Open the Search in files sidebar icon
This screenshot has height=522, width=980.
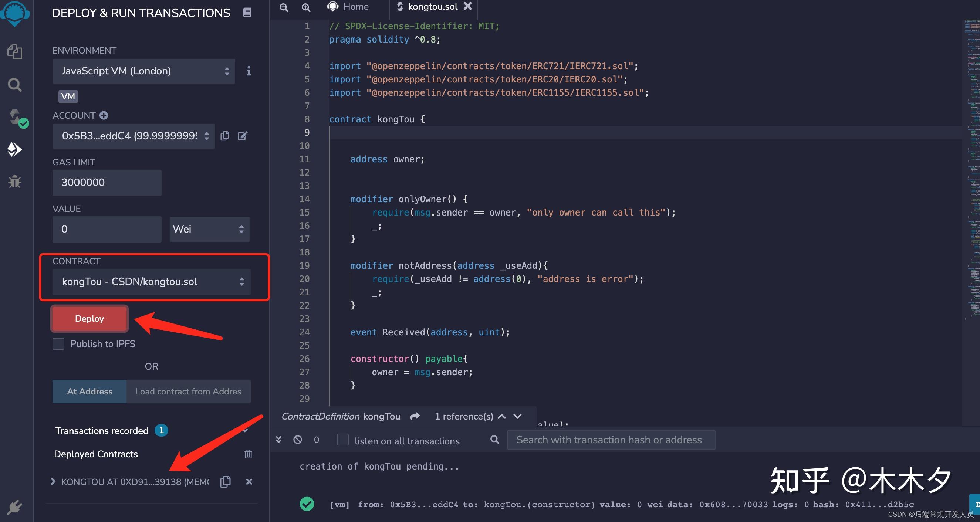[x=15, y=84]
